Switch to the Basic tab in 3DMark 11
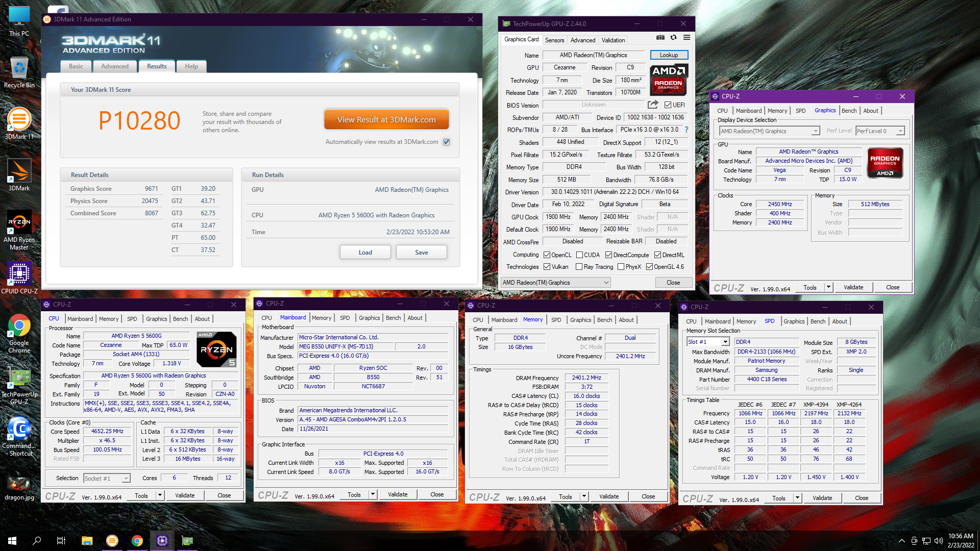Screen dimensions: 980x551 pos(76,66)
